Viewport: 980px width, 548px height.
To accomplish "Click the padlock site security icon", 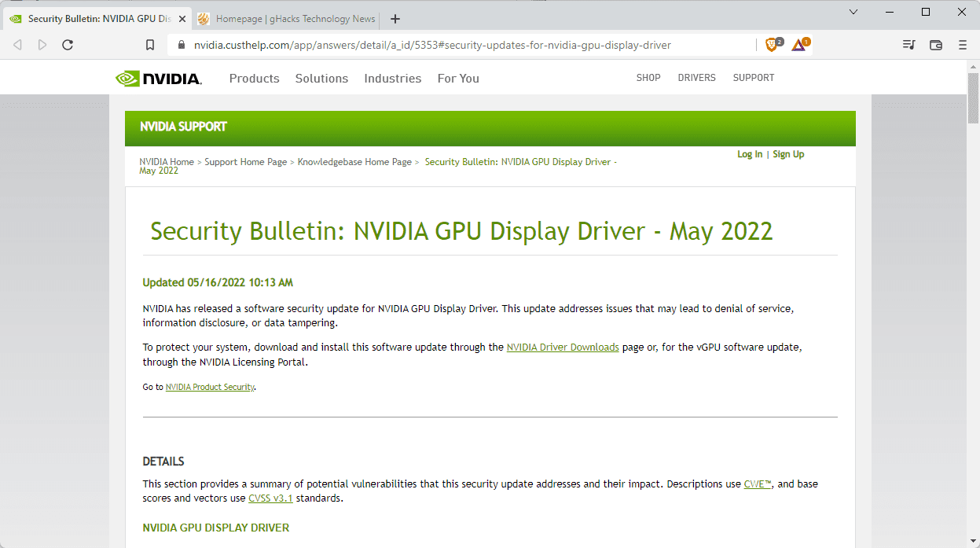I will point(182,45).
